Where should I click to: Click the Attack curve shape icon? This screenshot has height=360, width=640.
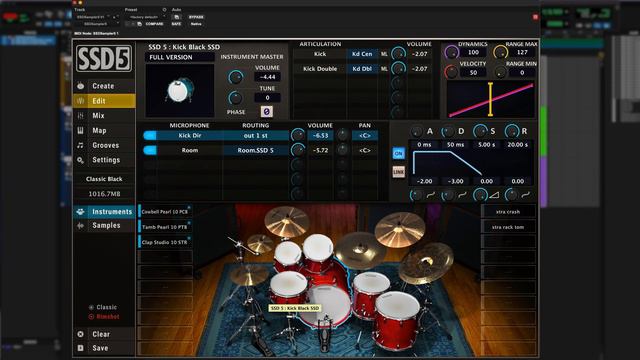pos(431,196)
